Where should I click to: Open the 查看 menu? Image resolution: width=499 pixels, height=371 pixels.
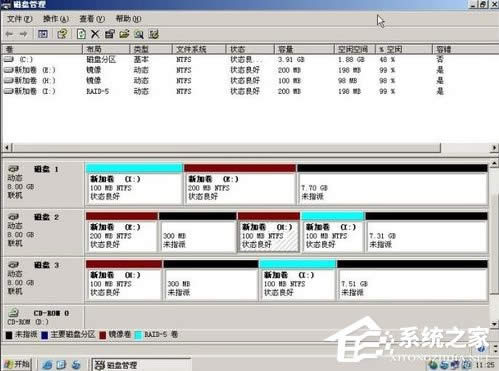pos(92,19)
